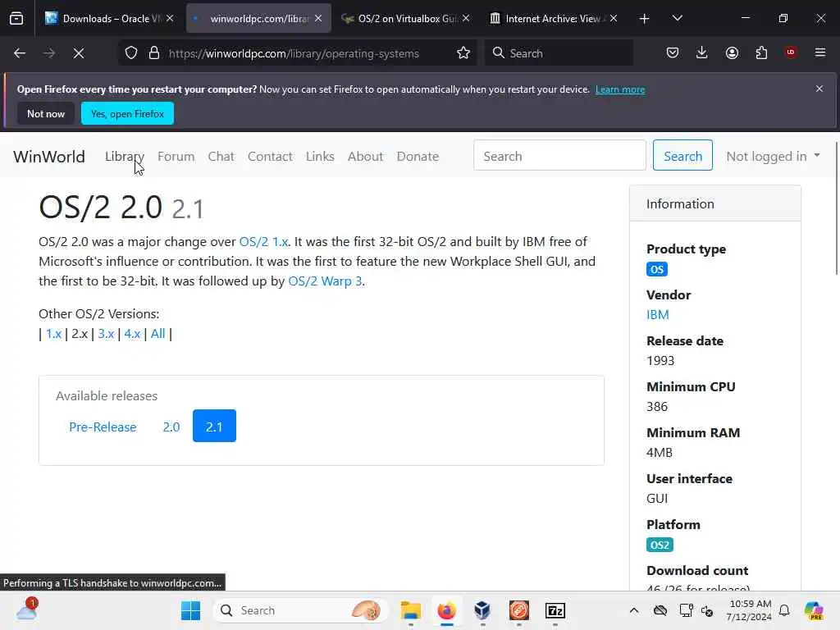This screenshot has height=630, width=840.
Task: Click the page vertical scrollbar
Action: coord(836,209)
